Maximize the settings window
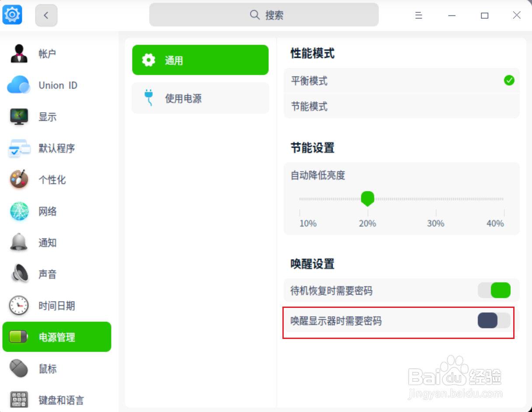This screenshot has width=532, height=412. [484, 15]
